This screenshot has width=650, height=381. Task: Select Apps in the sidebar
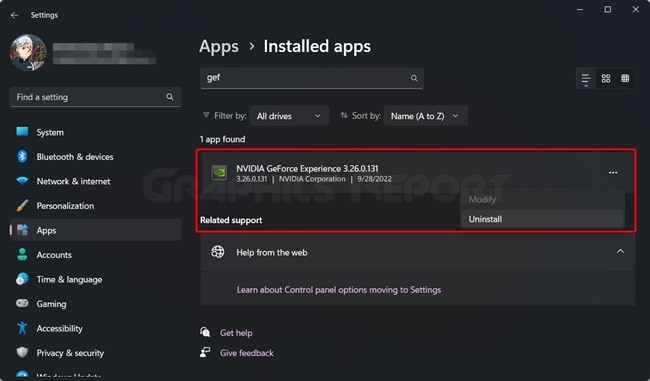coord(95,230)
